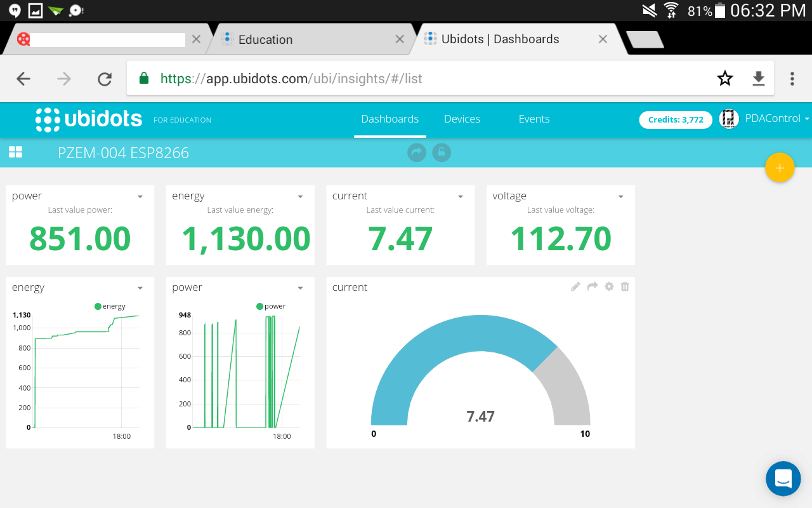This screenshot has width=812, height=508.
Task: Click the FOR EDUCATION label
Action: (182, 120)
